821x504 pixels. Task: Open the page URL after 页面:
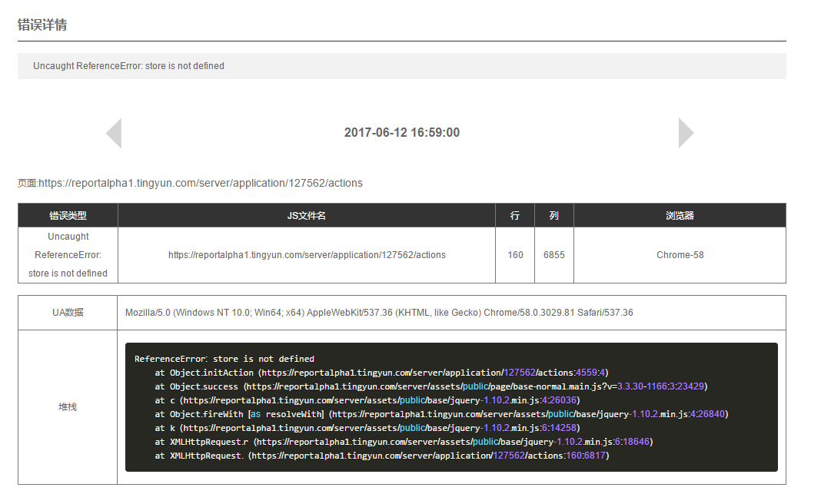(x=201, y=183)
